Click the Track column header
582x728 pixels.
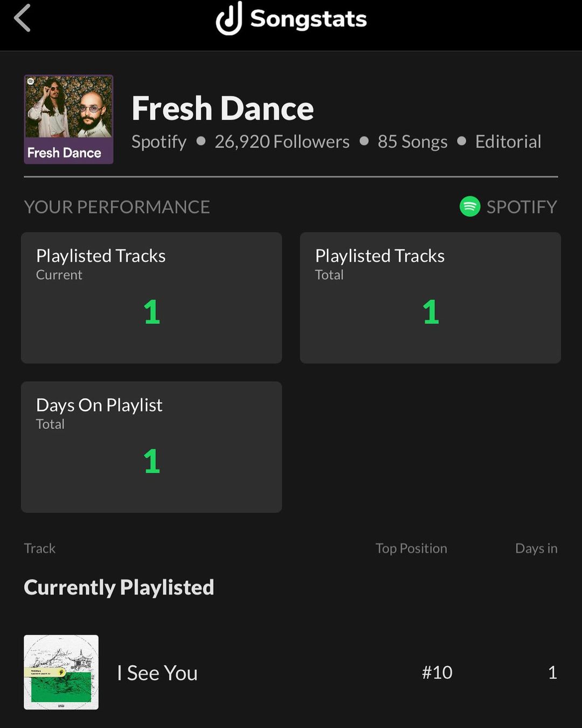pos(40,548)
